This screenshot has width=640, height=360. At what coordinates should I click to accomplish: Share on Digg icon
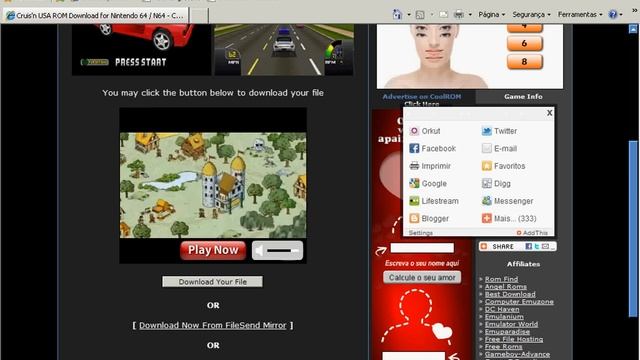point(487,183)
